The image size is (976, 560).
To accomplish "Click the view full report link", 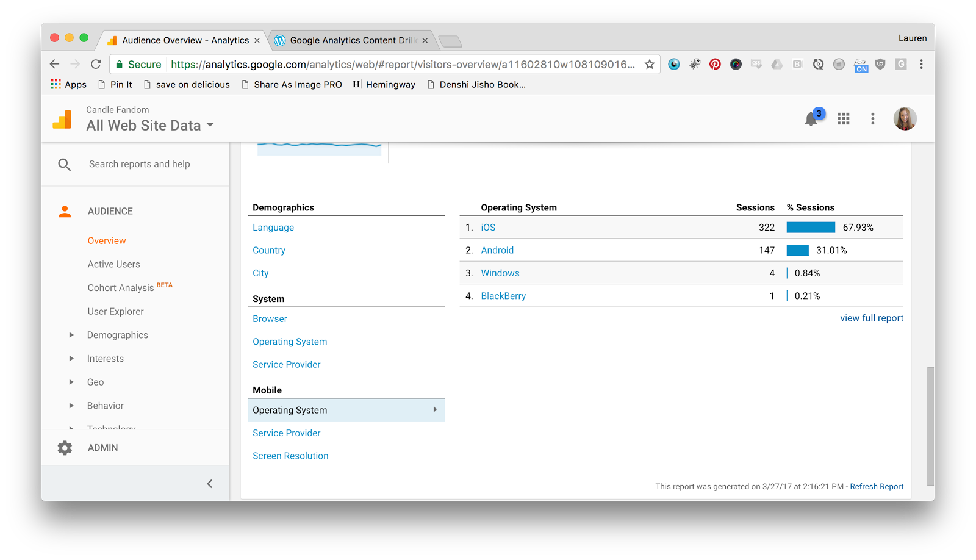I will 871,318.
